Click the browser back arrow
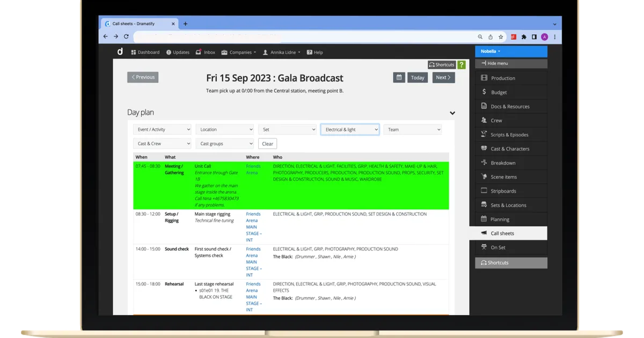Image resolution: width=644 pixels, height=338 pixels. coord(105,36)
